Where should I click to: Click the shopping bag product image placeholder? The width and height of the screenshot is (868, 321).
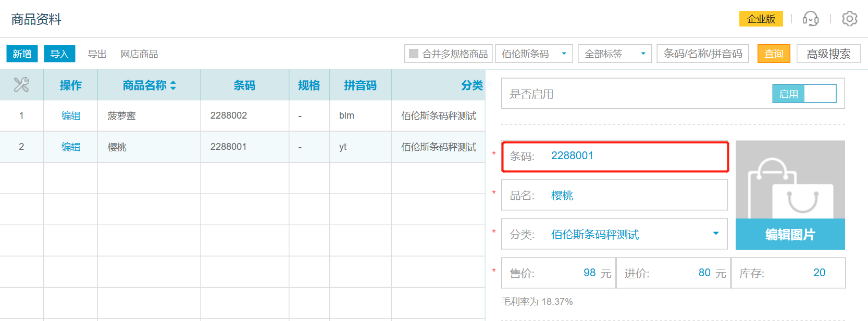[790, 180]
